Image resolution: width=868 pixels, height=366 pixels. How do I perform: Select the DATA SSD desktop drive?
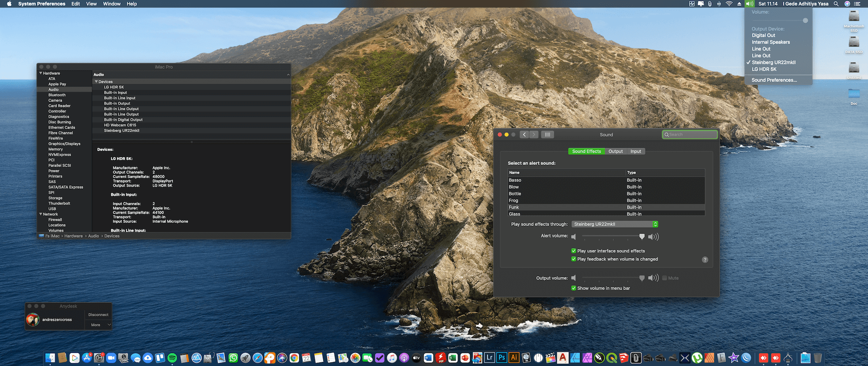point(854,45)
